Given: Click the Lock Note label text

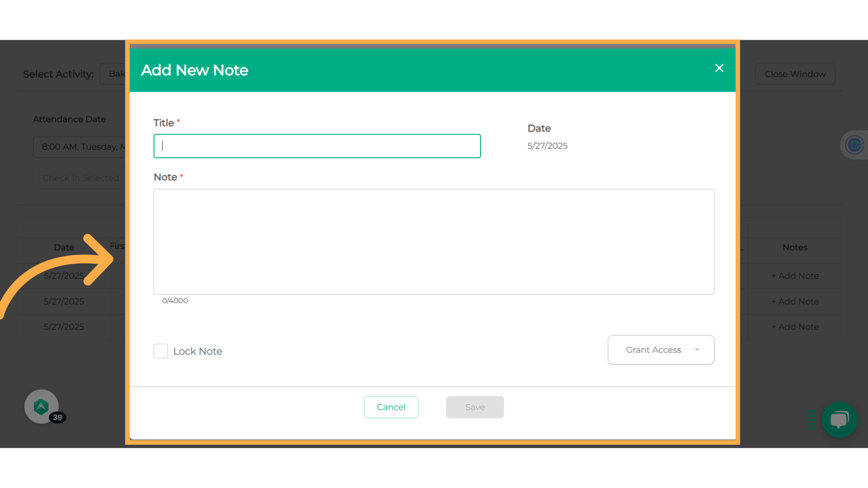Looking at the screenshot, I should point(198,351).
